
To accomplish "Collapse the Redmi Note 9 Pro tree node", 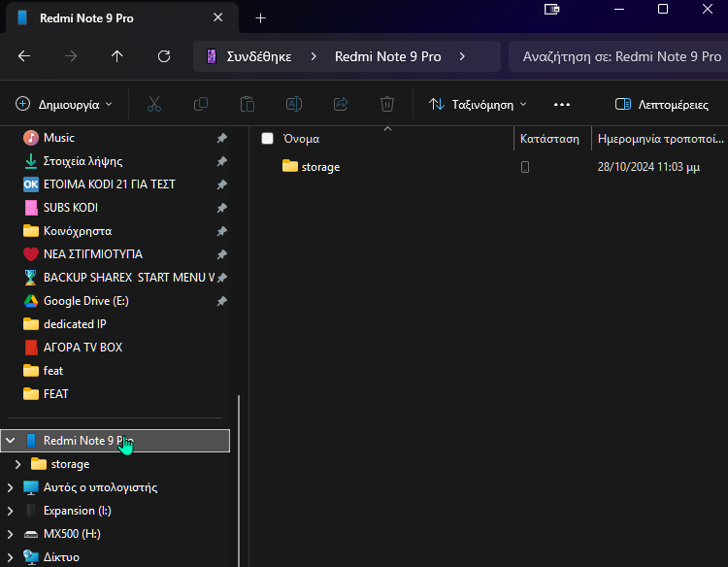I will pos(11,440).
